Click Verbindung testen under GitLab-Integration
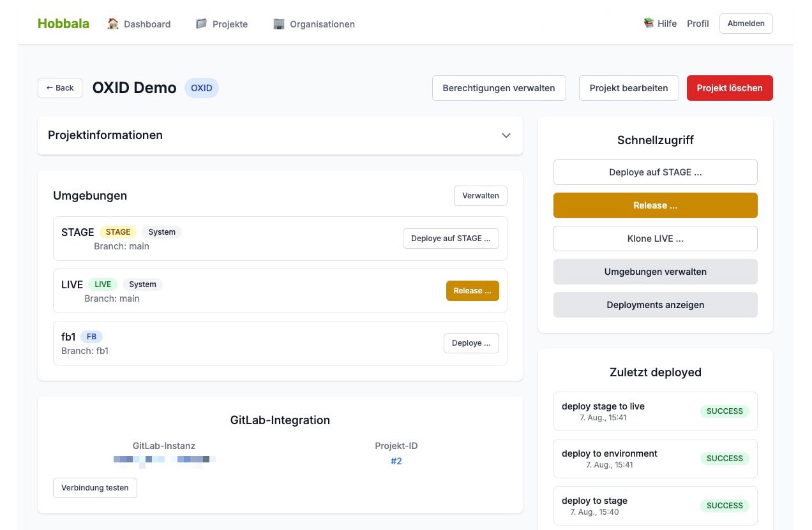The image size is (812, 530). [94, 487]
